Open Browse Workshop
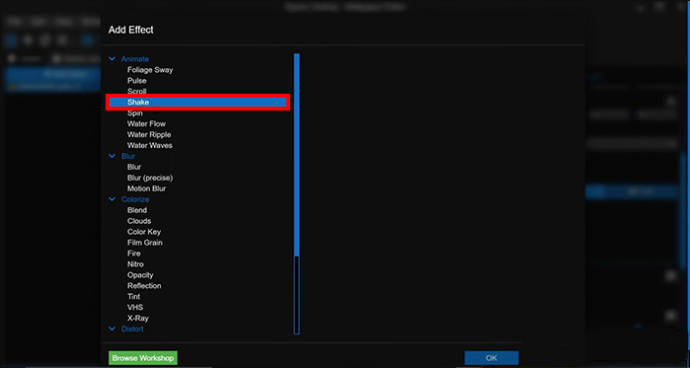The image size is (690, 368). 143,358
